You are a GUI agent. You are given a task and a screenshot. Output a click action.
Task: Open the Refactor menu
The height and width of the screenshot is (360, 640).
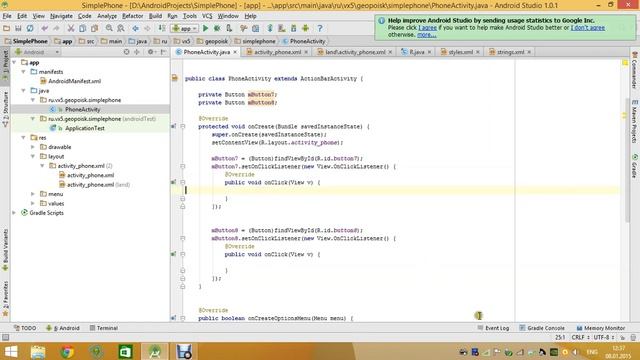[133, 16]
